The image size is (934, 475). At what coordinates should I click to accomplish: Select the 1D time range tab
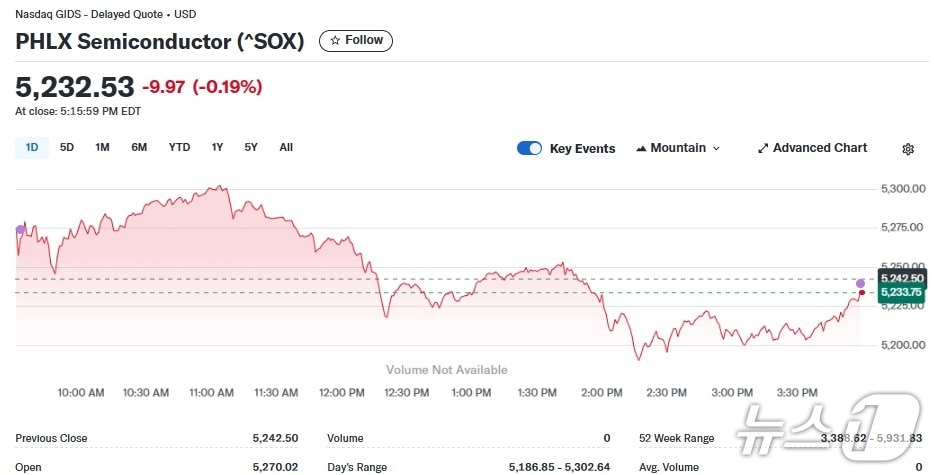32,148
